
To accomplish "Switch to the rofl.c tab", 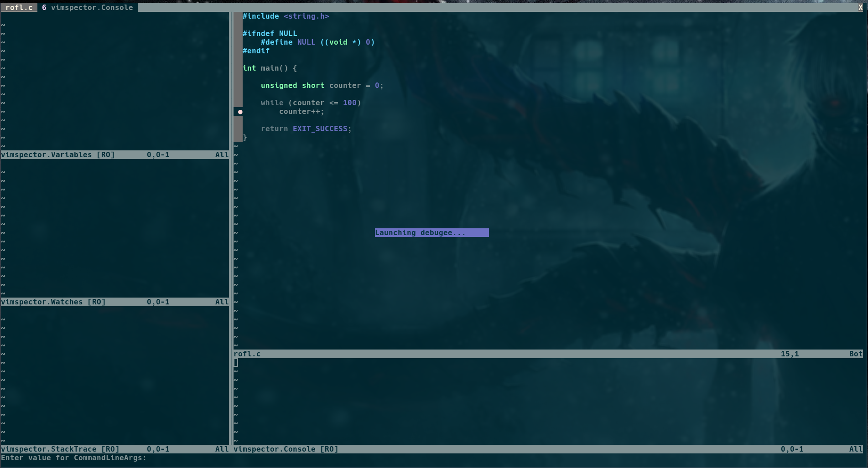I will [19, 7].
